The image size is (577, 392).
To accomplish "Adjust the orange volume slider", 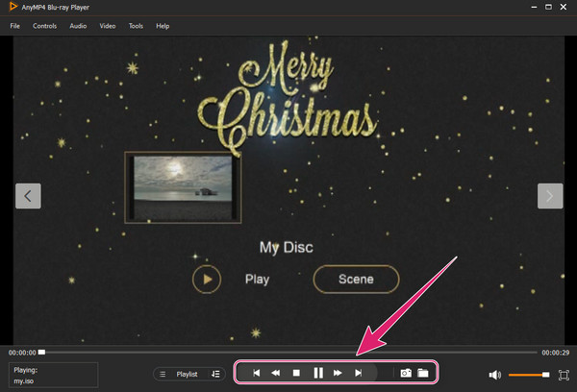I will pyautogui.click(x=529, y=375).
